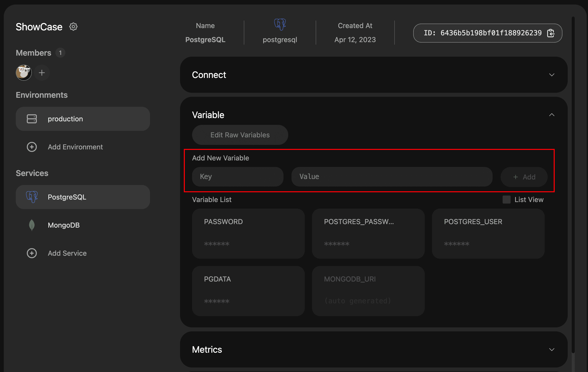
Task: Click the member avatar icon in Members section
Action: tap(24, 72)
